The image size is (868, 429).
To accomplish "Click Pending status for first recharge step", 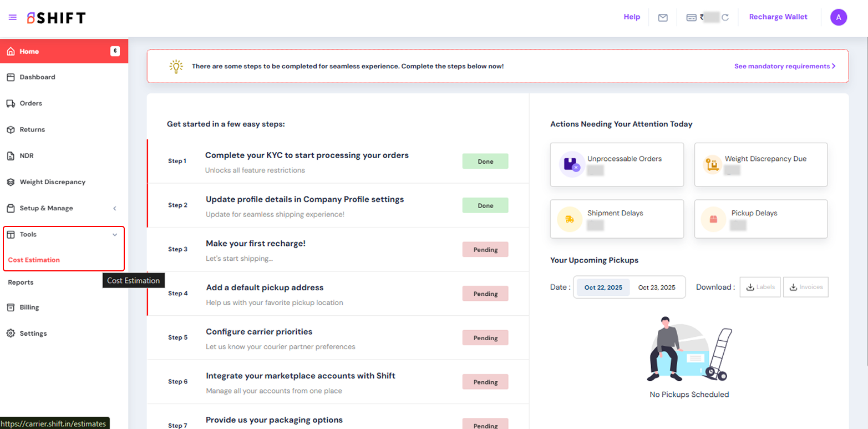I will click(x=485, y=250).
